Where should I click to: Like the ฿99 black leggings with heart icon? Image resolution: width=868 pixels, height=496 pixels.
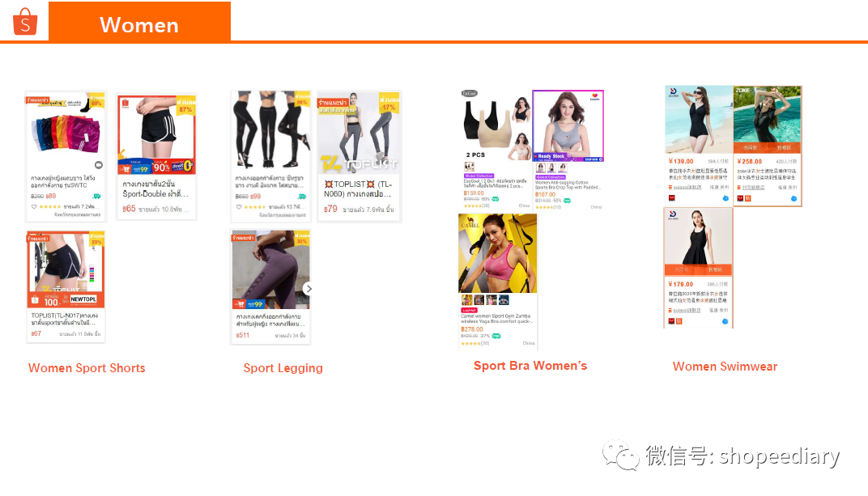[239, 207]
